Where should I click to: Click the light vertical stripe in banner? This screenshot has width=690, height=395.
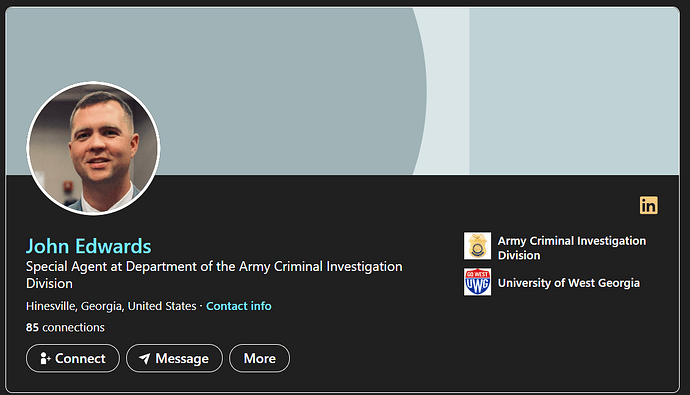point(448,91)
